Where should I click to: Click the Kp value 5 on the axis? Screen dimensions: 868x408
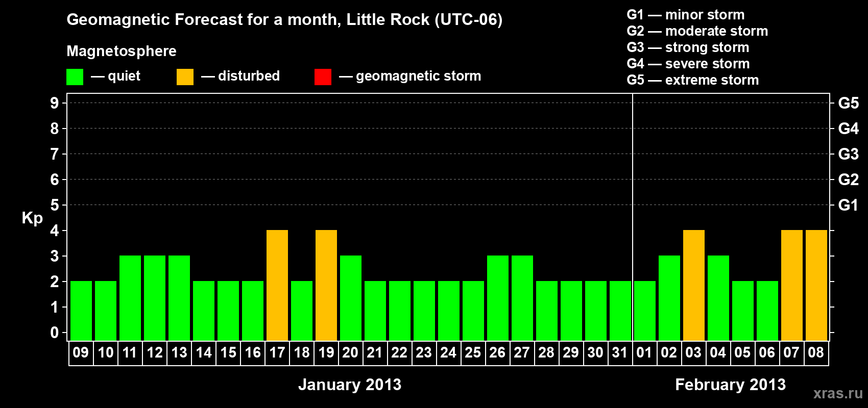[x=55, y=205]
